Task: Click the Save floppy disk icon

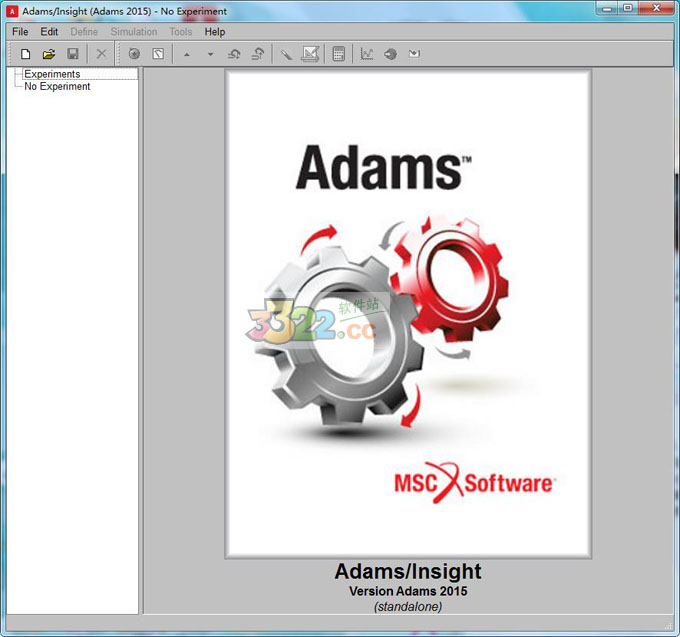Action: tap(73, 54)
